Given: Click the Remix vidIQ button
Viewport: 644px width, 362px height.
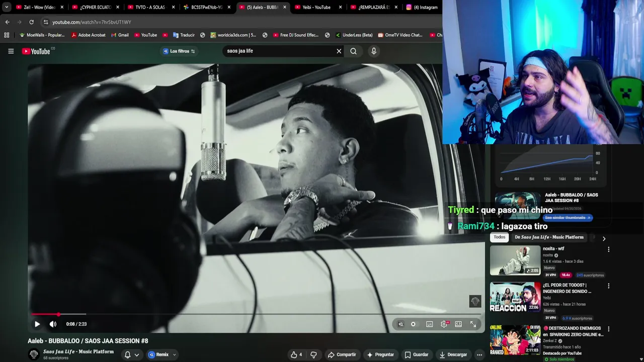Looking at the screenshot, I should (x=158, y=354).
